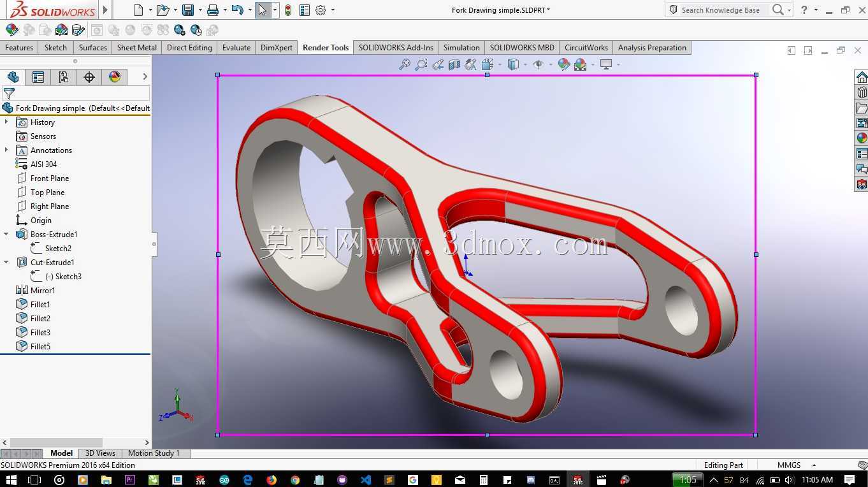
Task: Open the Sheet Metal tab
Action: 137,48
